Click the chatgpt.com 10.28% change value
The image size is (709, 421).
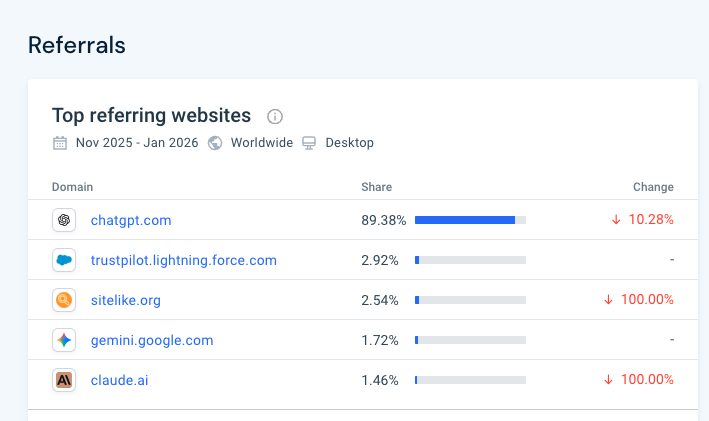point(650,220)
